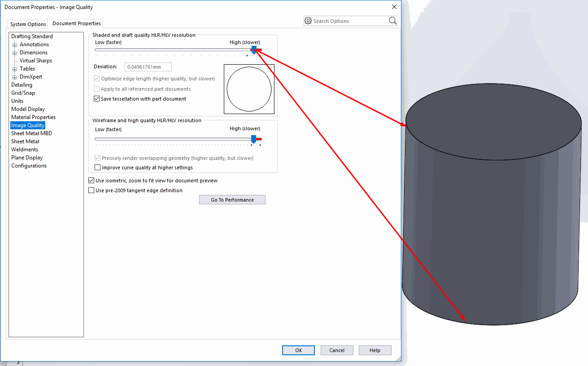Expand the Tables tree node

(x=15, y=69)
